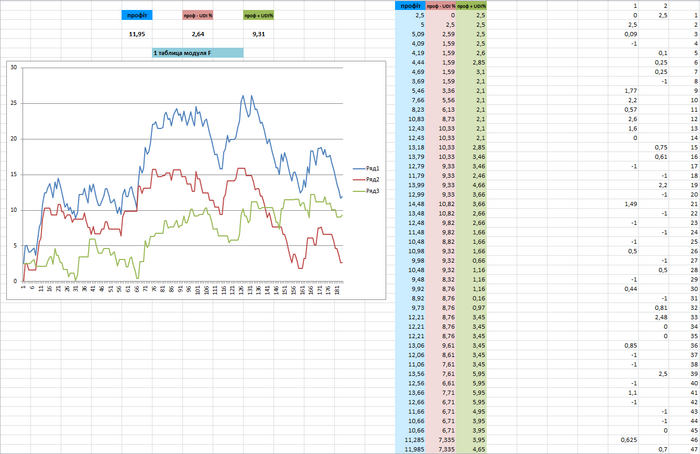Click the pink cell showing 7,71
Viewport: 700px width, 454px height.
441,393
